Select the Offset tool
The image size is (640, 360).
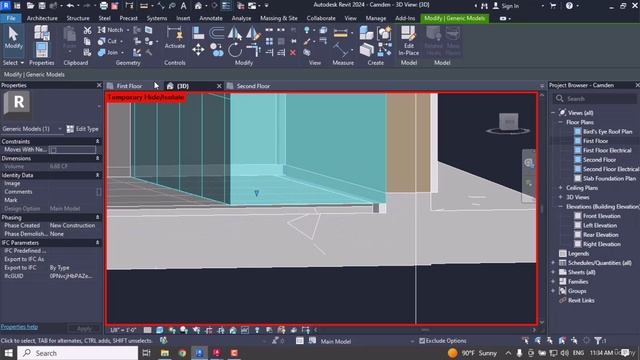click(217, 32)
